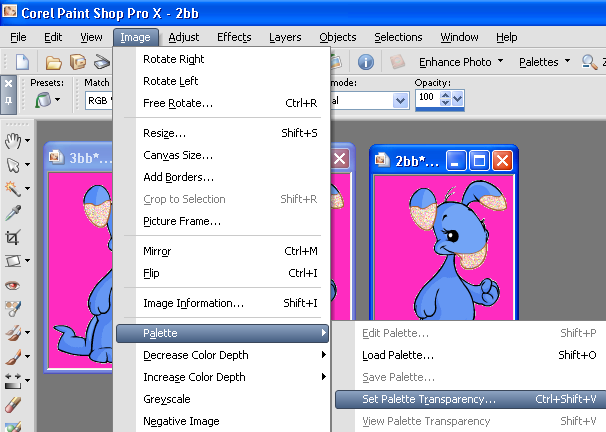606x432 pixels.
Task: Choose Load Palette from submenu
Action: (471, 355)
